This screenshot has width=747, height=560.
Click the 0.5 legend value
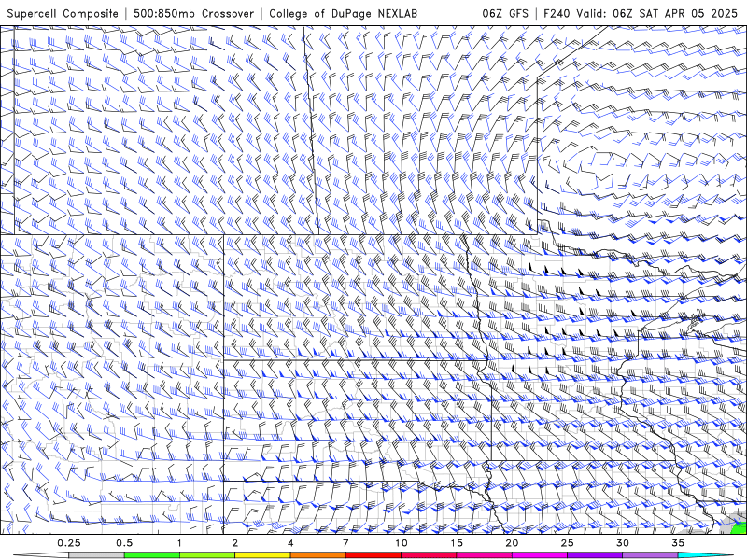[124, 543]
